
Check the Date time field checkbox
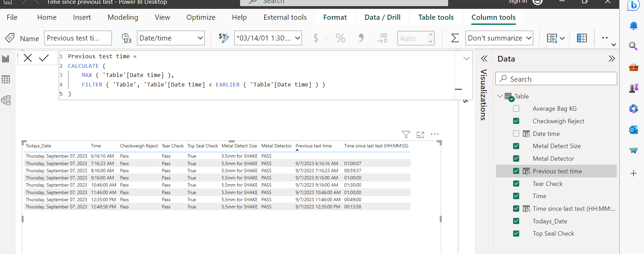click(516, 133)
